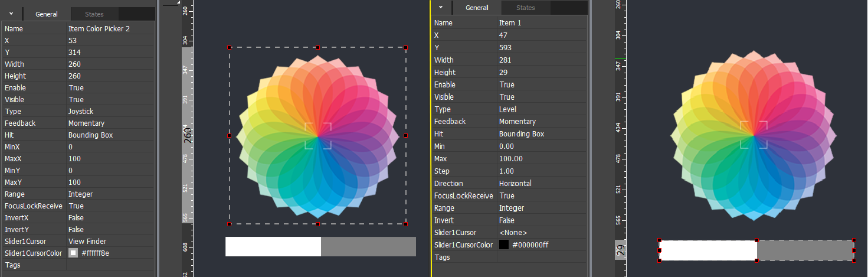This screenshot has width=868, height=277.
Task: Open panel chevron menu above Item Color Picker 2
Action: coord(11,14)
